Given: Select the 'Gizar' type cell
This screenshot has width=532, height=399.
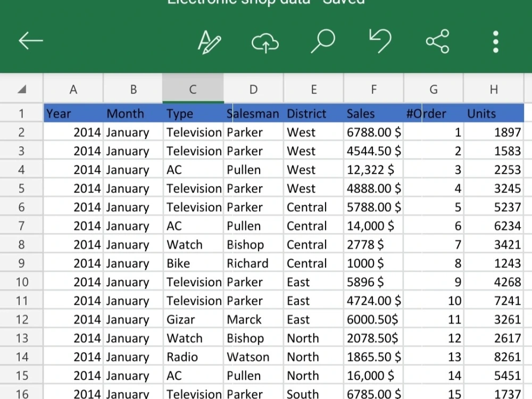Looking at the screenshot, I should pyautogui.click(x=194, y=319).
